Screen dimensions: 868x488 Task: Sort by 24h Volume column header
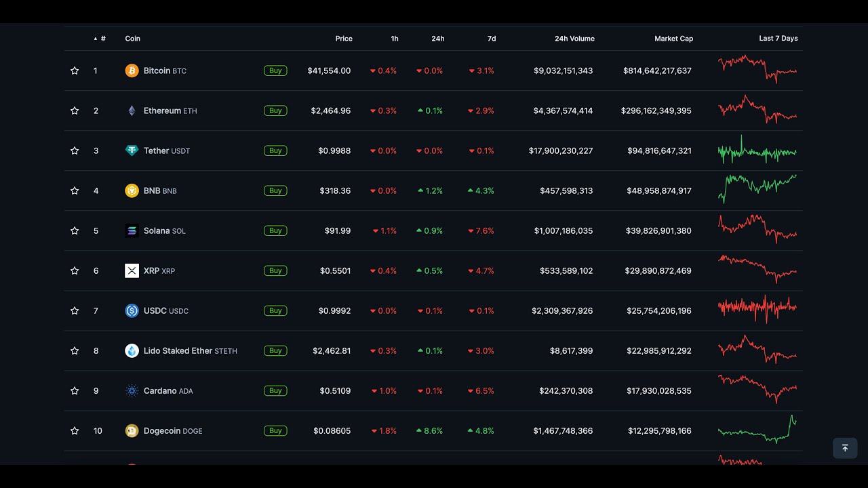pos(574,39)
